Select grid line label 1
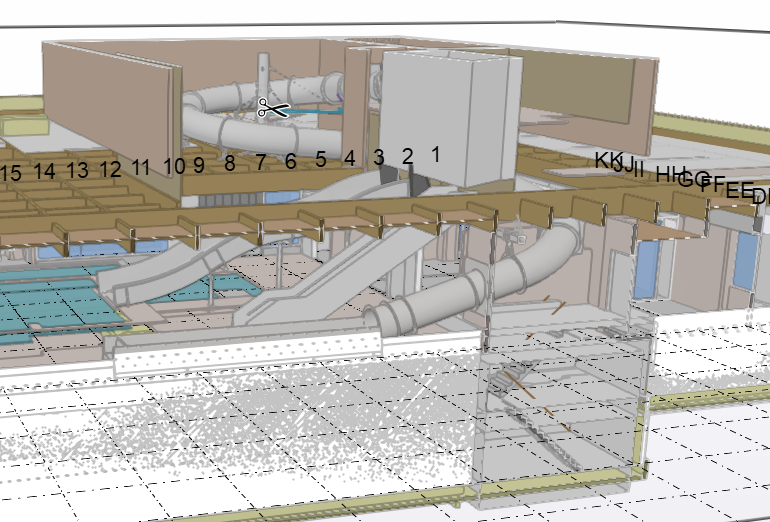770x522 pixels. pyautogui.click(x=435, y=154)
